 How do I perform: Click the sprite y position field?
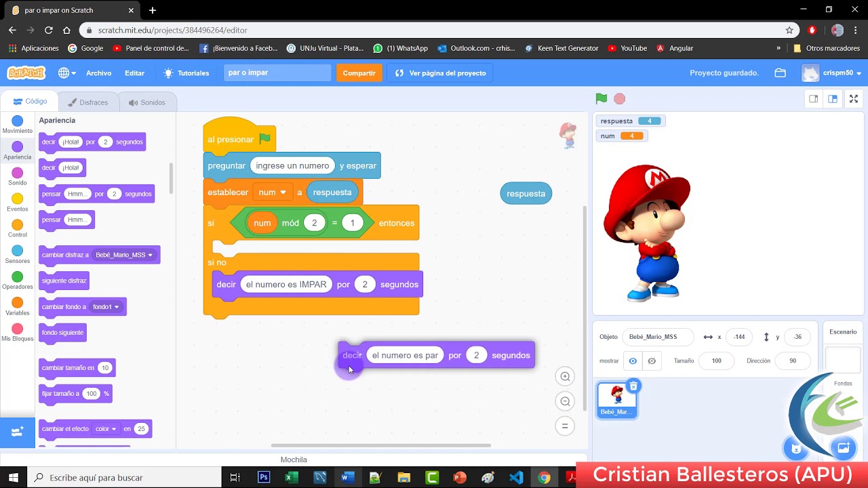(x=797, y=337)
